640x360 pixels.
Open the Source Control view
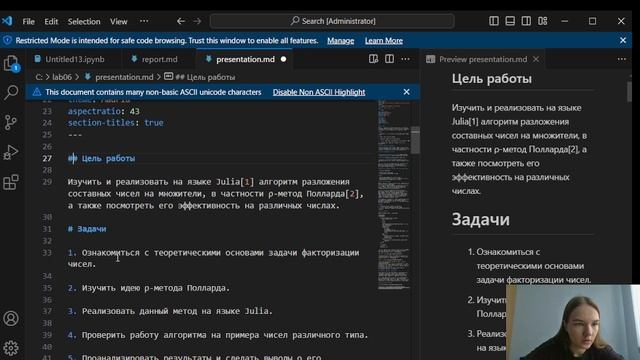pos(11,122)
